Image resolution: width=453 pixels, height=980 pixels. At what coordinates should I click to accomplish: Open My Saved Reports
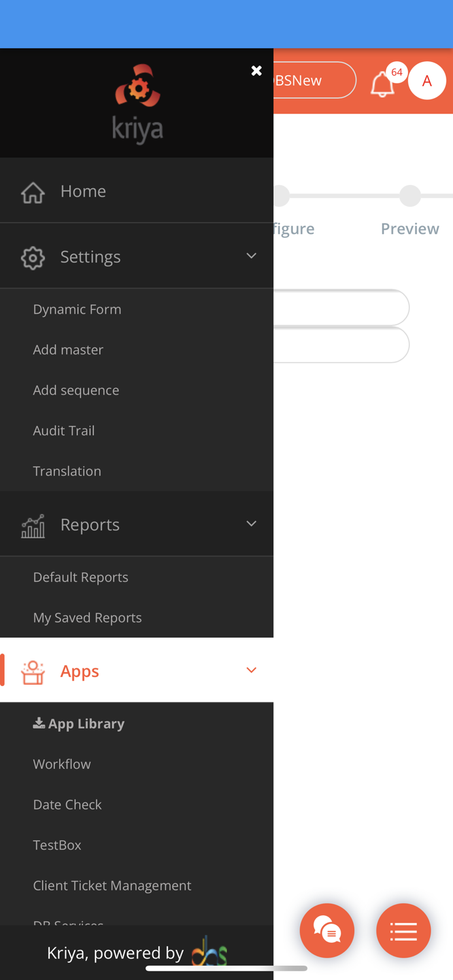pyautogui.click(x=88, y=617)
